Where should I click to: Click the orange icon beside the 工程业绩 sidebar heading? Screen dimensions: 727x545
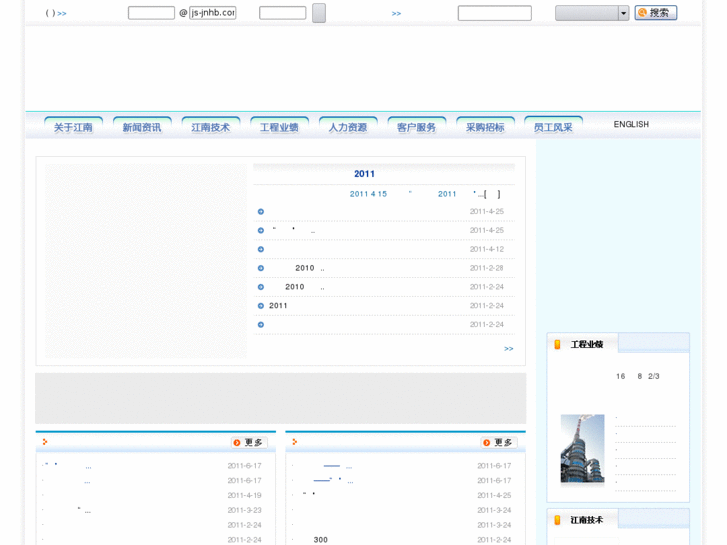click(557, 344)
